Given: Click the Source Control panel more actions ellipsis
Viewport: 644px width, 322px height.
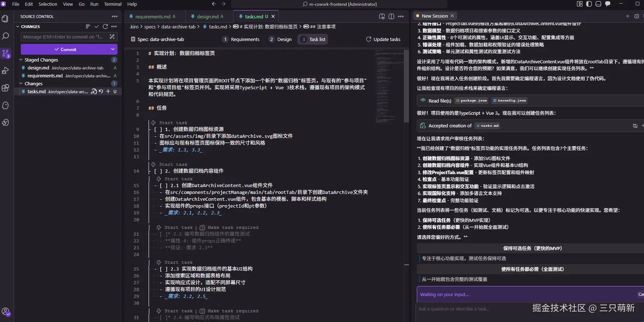Looking at the screenshot, I should point(115,17).
